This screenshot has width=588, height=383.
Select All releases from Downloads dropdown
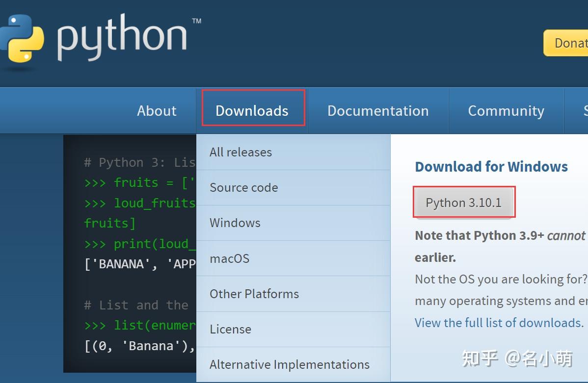coord(293,152)
